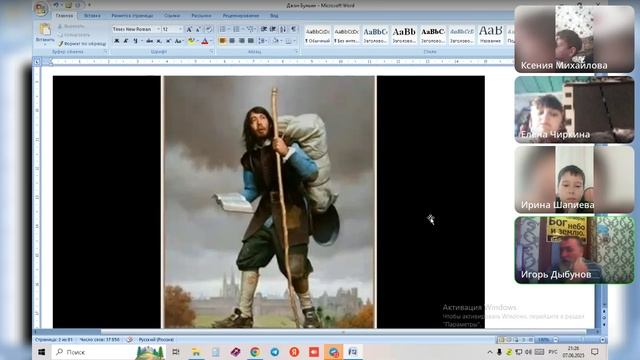The height and width of the screenshot is (360, 640).
Task: Apply Без интервала style
Action: tap(346, 35)
